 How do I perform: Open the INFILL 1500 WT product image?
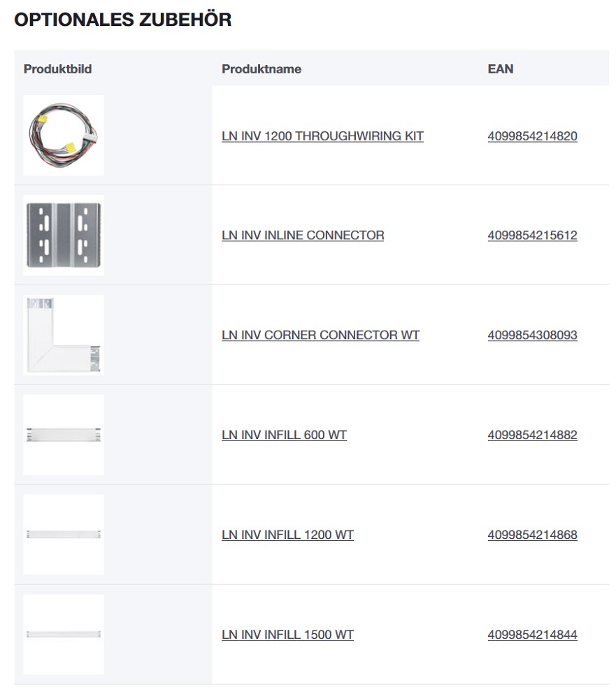pos(64,635)
